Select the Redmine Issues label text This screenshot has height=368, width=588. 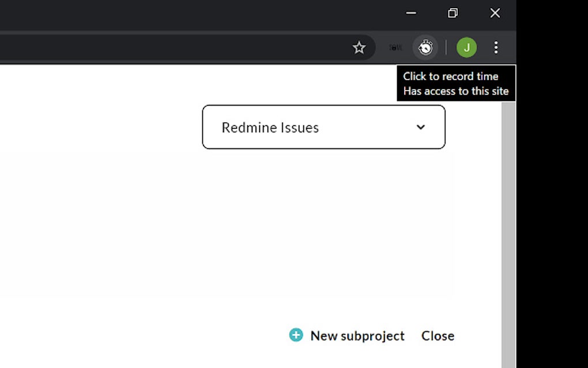pyautogui.click(x=270, y=127)
